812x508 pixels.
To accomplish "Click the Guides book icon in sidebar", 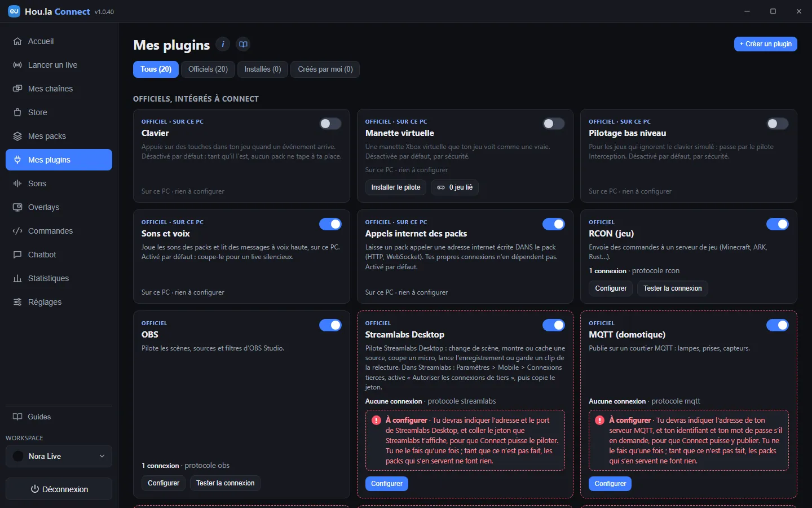I will point(17,417).
